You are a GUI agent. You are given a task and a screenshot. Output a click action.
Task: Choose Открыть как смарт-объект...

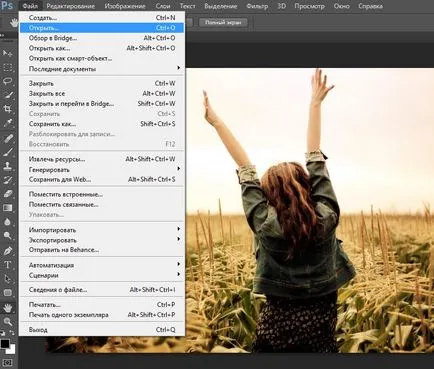(102, 58)
